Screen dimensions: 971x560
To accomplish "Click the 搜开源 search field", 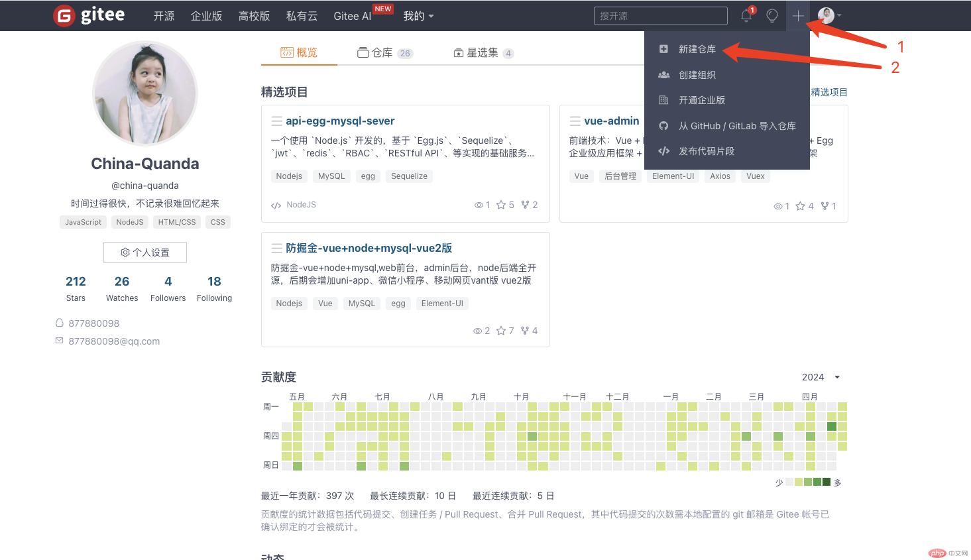I will pos(661,16).
